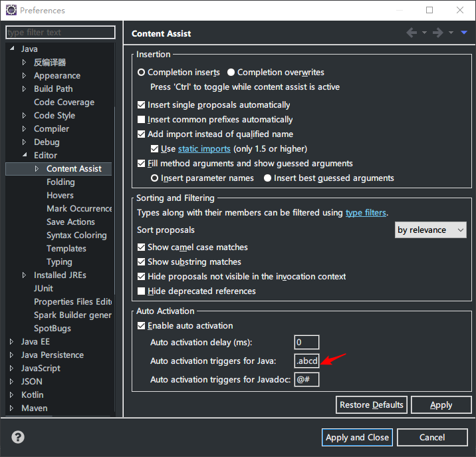
Task: Open the forward history dropdown arrow
Action: click(x=451, y=33)
